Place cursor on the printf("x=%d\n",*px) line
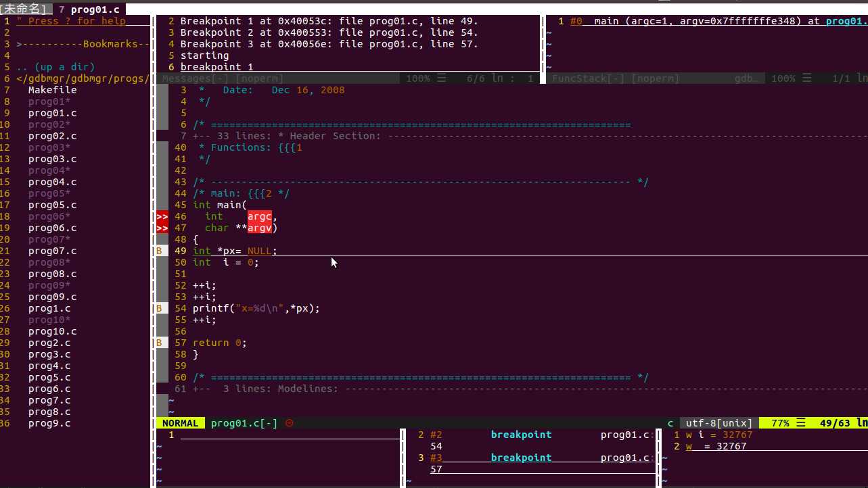 256,308
